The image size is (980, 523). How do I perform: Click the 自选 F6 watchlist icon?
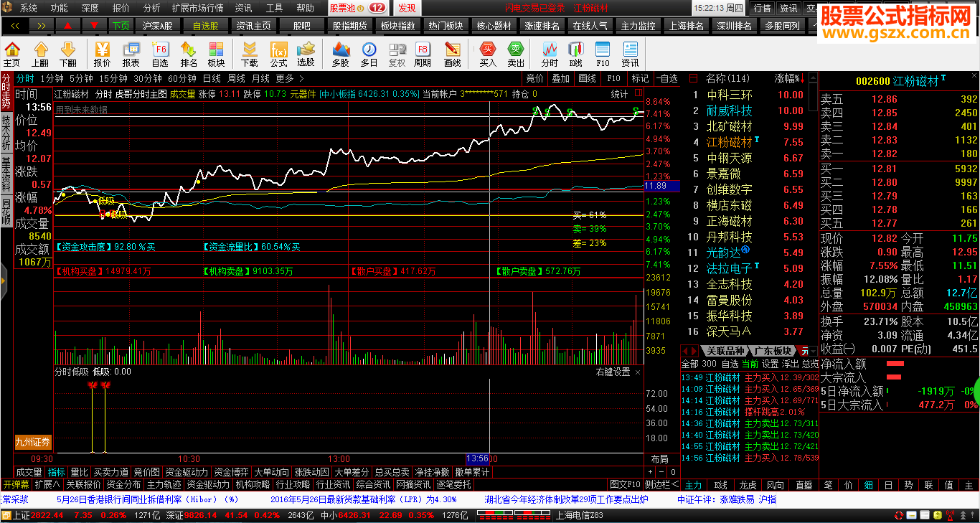(160, 54)
